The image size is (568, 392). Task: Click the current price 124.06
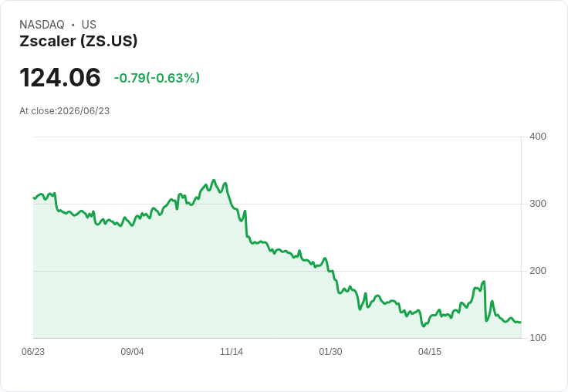[x=60, y=77]
